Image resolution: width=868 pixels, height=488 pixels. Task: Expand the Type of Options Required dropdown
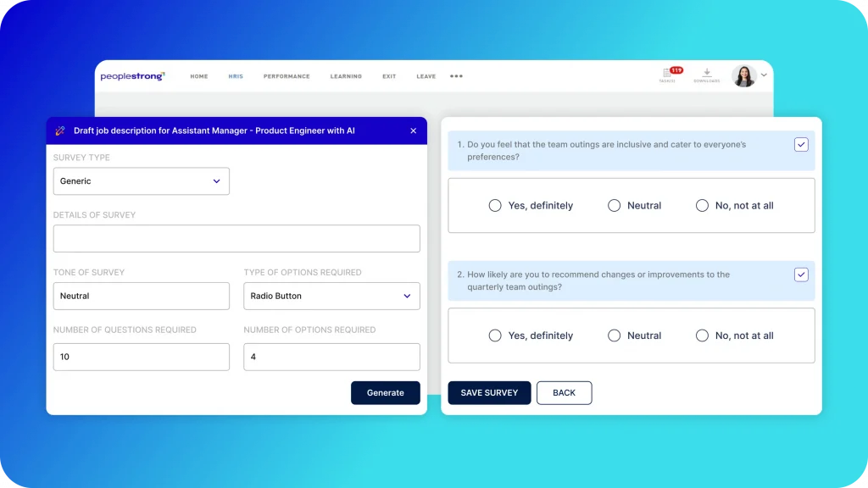[x=331, y=297]
